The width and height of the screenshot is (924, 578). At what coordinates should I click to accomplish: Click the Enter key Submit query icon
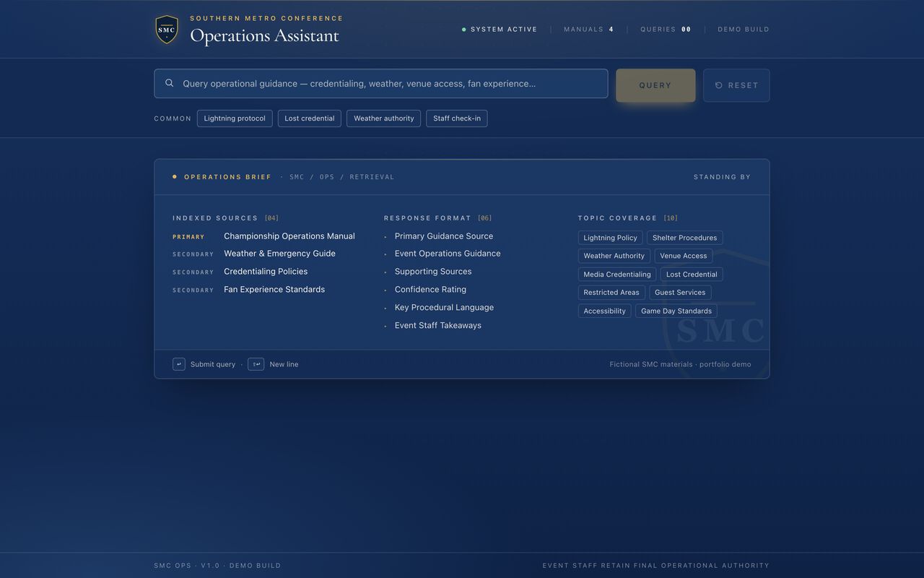179,364
